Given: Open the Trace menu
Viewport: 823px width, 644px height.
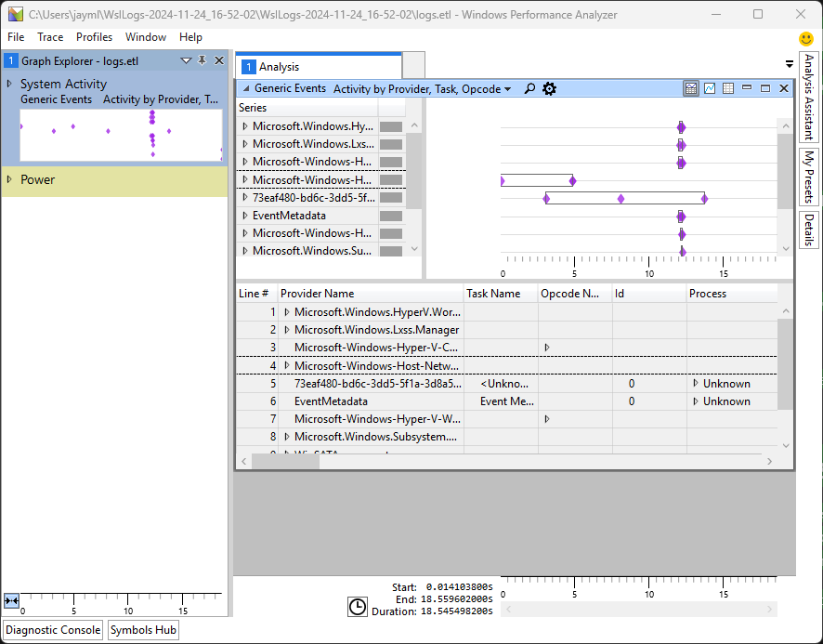Looking at the screenshot, I should (50, 37).
